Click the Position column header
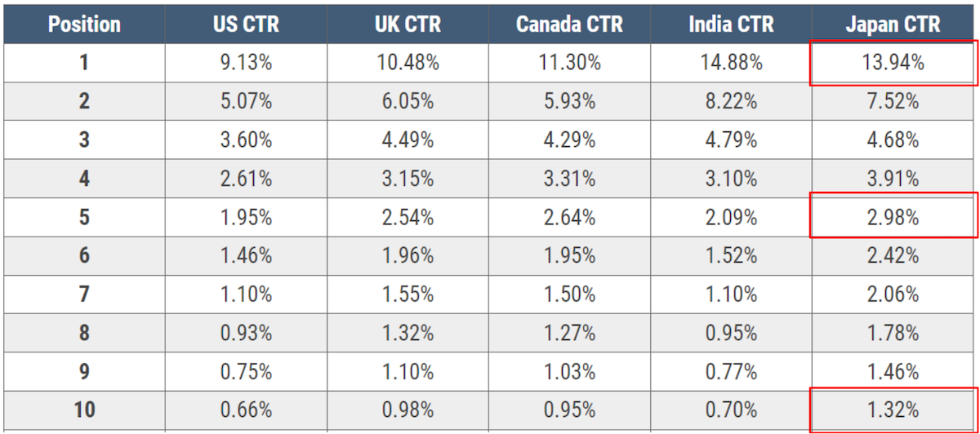The height and width of the screenshot is (434, 980). (83, 24)
